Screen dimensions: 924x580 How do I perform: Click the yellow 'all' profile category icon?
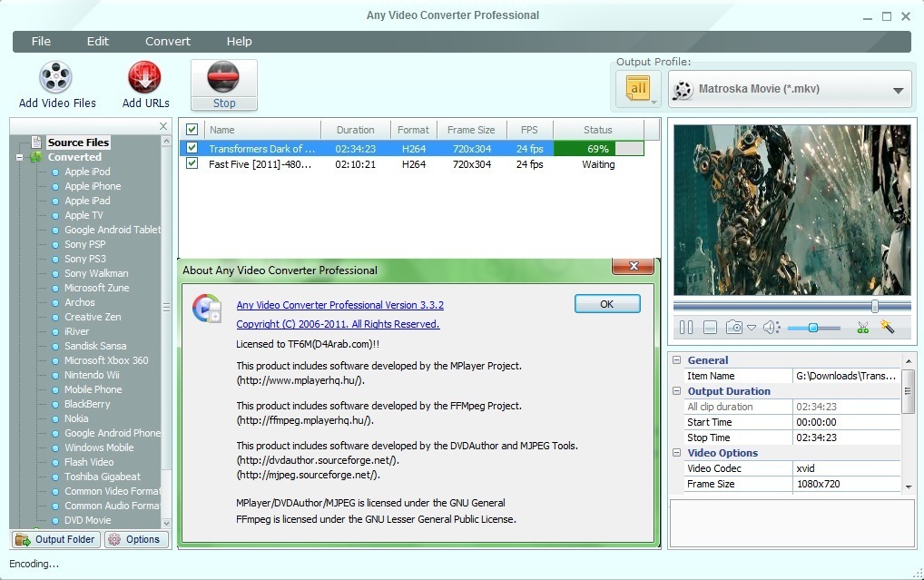[x=638, y=88]
